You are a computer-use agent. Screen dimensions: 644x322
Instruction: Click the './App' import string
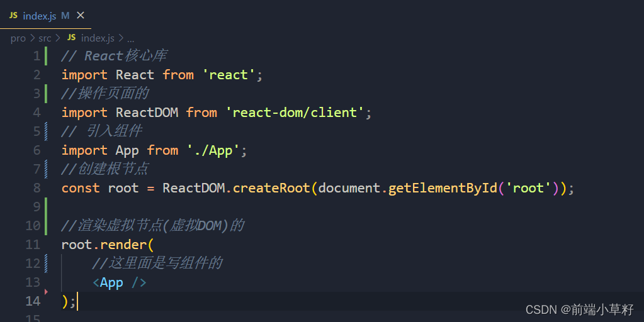pos(213,150)
